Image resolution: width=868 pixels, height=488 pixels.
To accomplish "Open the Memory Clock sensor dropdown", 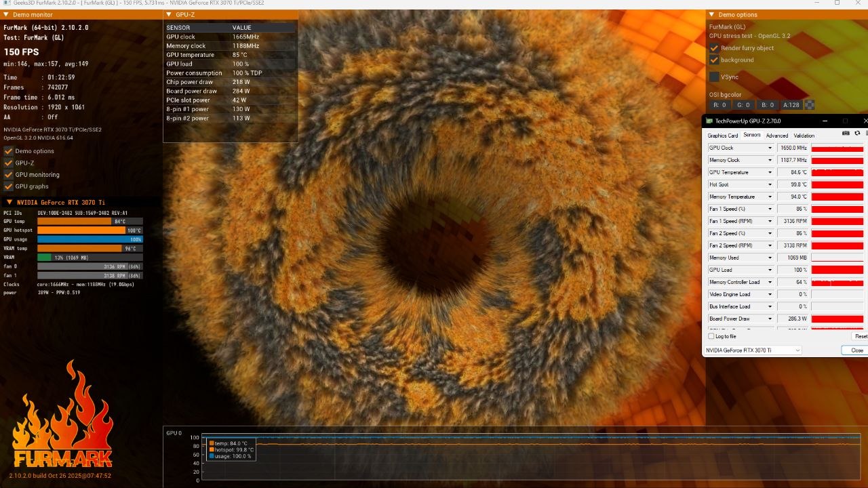I will (770, 160).
